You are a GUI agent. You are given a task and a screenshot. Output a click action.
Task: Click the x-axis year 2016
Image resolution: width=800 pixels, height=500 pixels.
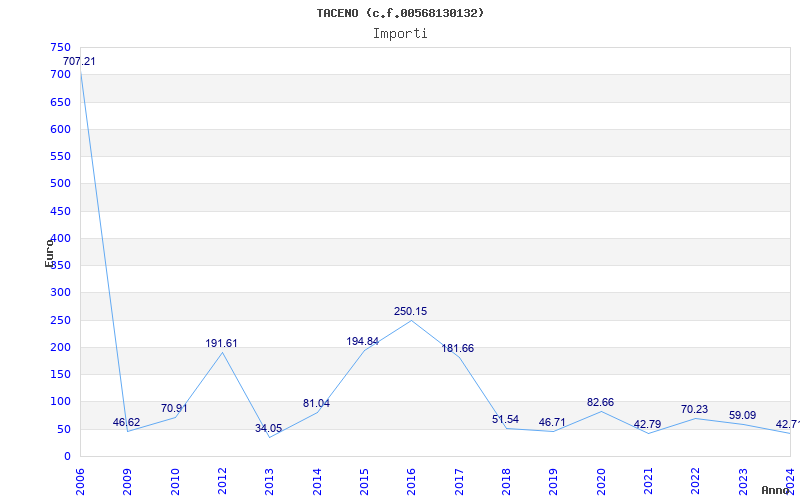click(x=411, y=481)
